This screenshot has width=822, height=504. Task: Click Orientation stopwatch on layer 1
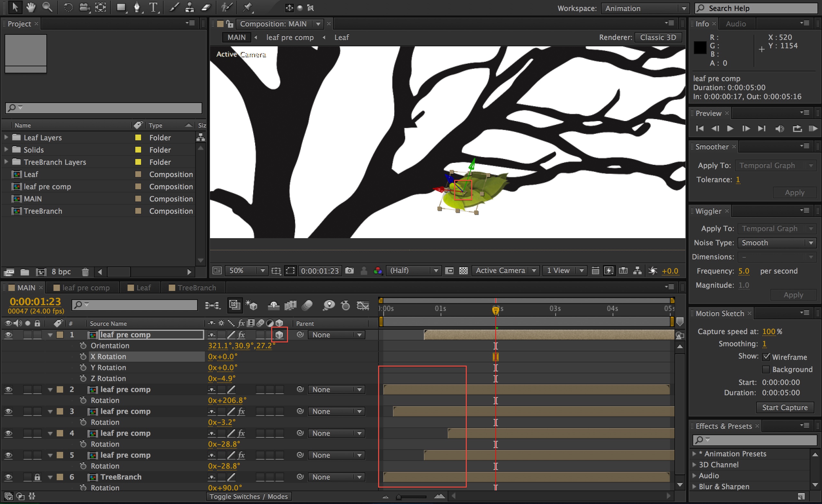tap(83, 346)
